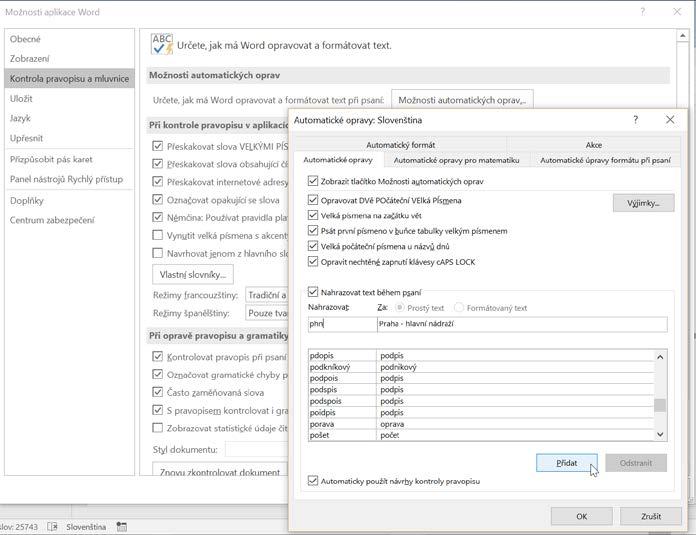Click the Nahrazovat input field with phn
The image size is (696, 535).
click(x=342, y=324)
